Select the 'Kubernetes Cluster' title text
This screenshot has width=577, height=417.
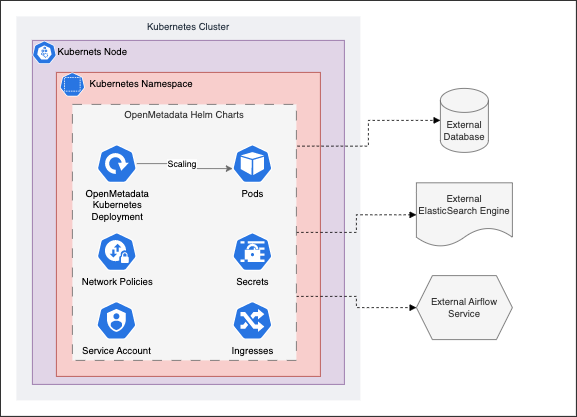point(188,27)
